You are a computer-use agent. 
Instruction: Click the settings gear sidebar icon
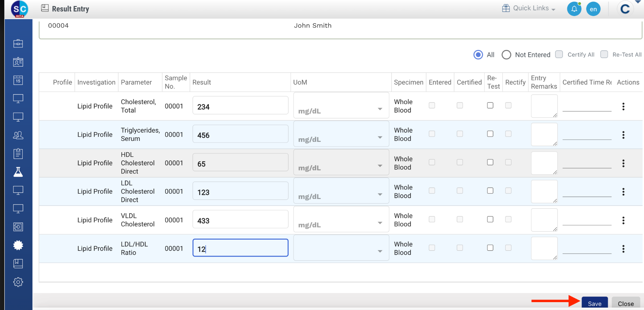pos(18,282)
